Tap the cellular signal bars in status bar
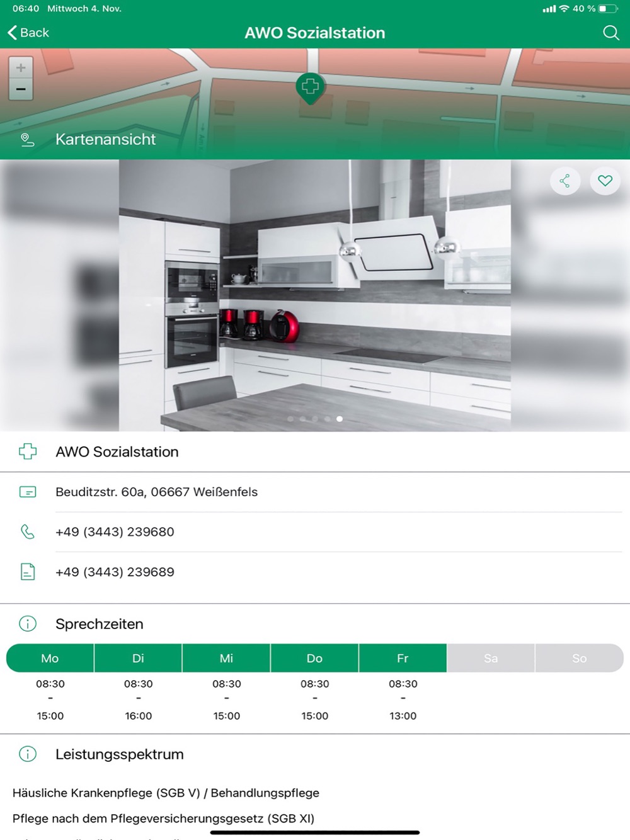This screenshot has height=840, width=630. (549, 9)
